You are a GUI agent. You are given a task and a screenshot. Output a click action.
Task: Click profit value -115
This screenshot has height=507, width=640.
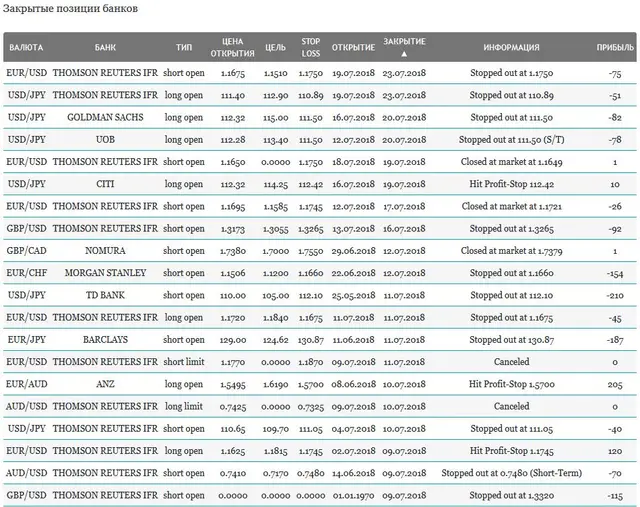point(615,496)
